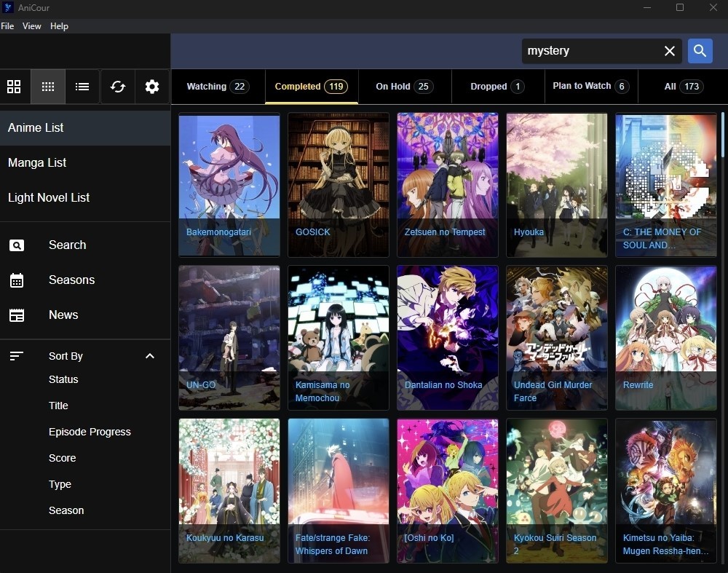Click the Search sidebar magnifier icon
Viewport: 728px width, 573px height.
(17, 245)
